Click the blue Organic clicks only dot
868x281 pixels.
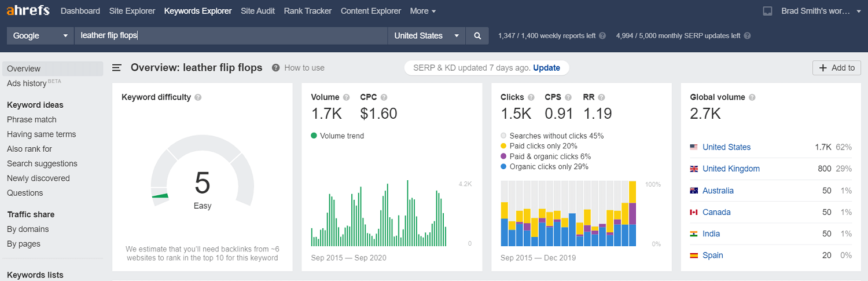[x=503, y=166]
